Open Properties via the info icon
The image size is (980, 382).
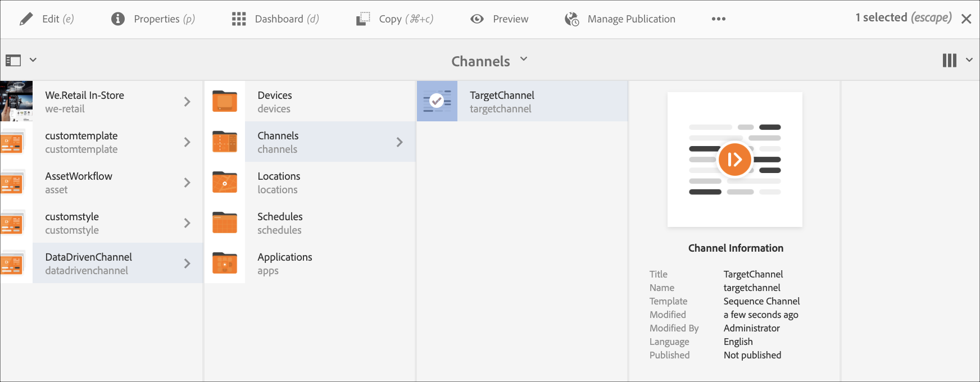(118, 19)
